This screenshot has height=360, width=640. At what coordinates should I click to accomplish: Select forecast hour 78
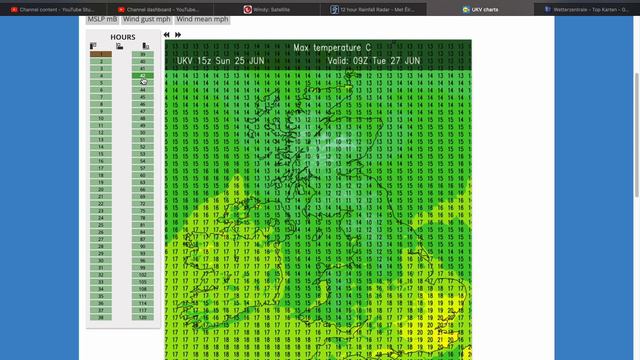pos(143,218)
